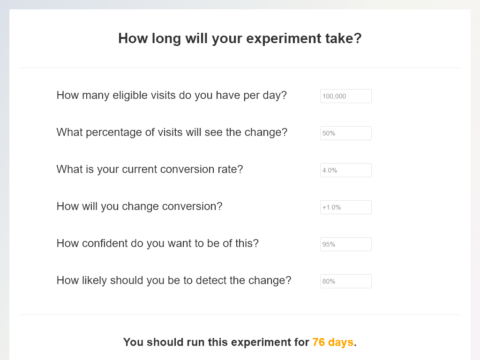Image resolution: width=480 pixels, height=360 pixels.
Task: Select the 'How likely should you be' label
Action: pyautogui.click(x=174, y=280)
